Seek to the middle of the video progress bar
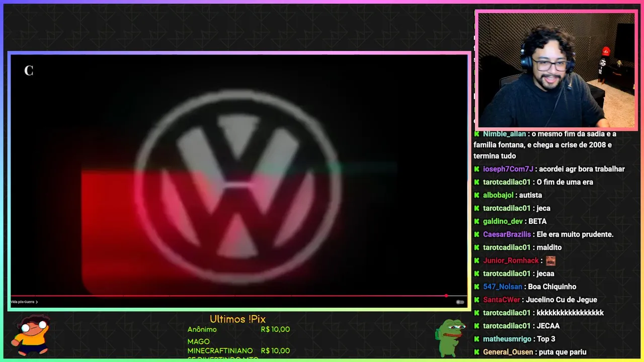The height and width of the screenshot is (362, 644). point(238,296)
